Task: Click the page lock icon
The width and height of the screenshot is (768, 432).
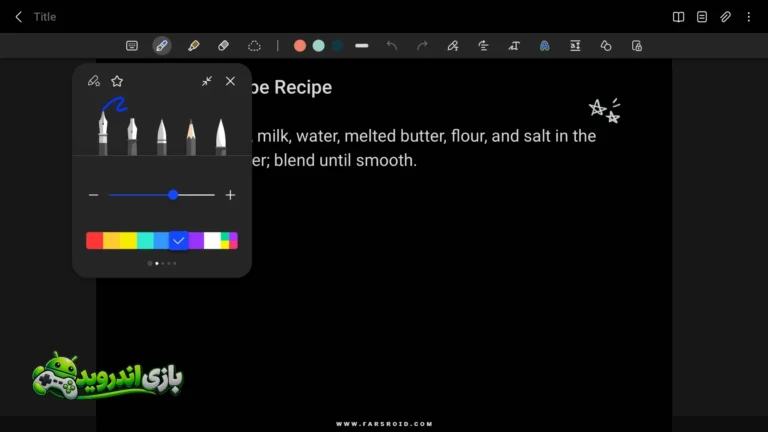Action: [637, 46]
